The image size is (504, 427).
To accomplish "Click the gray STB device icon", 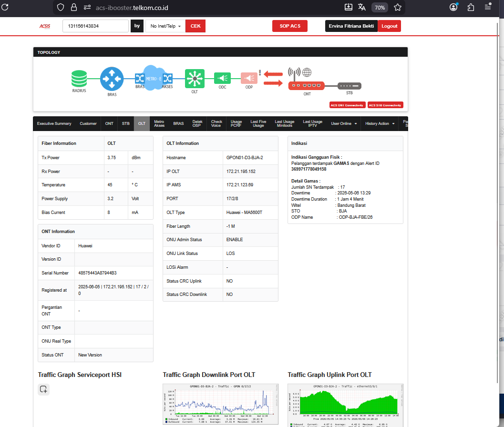I will (x=350, y=86).
